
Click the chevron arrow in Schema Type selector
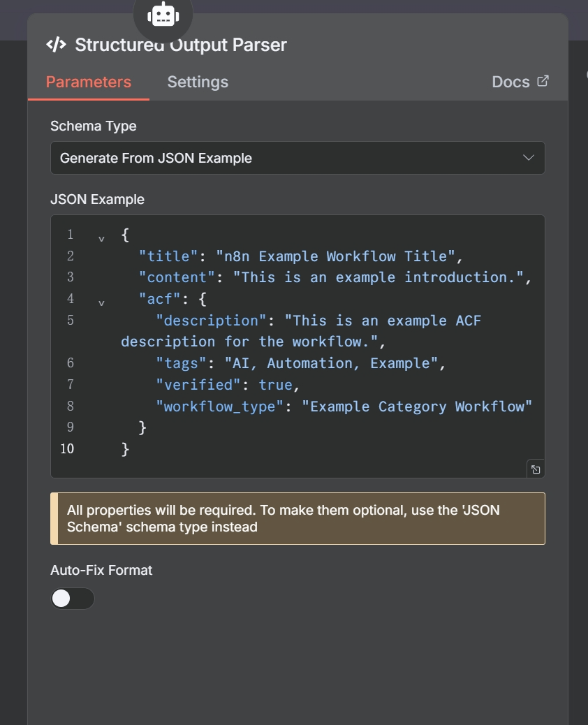click(529, 158)
